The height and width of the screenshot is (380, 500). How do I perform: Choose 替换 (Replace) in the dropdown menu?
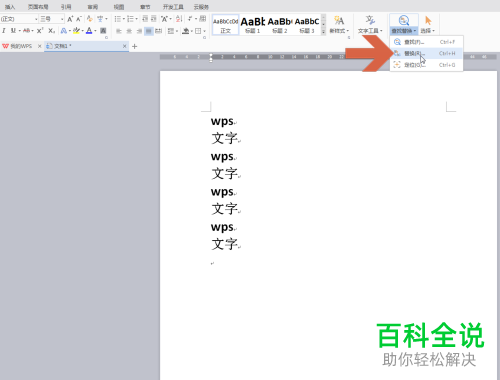(426, 53)
